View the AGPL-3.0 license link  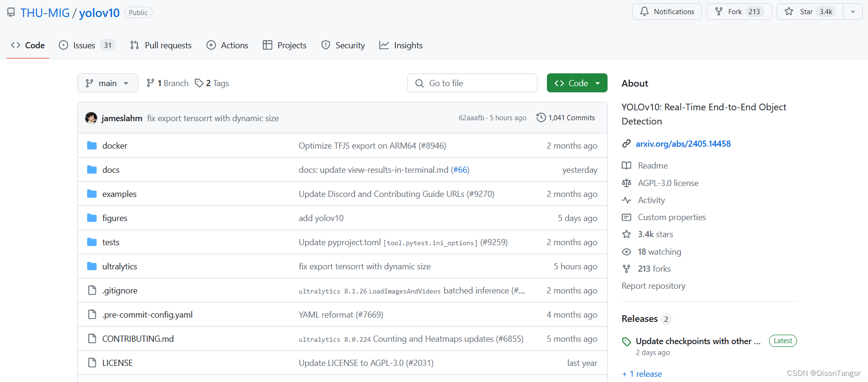click(x=668, y=183)
